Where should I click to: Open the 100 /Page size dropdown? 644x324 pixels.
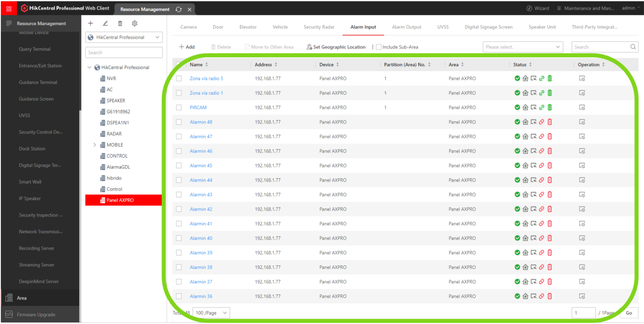tap(211, 313)
